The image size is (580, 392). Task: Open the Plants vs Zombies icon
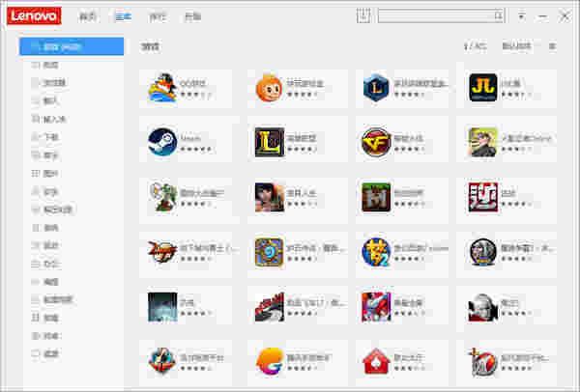coord(162,197)
